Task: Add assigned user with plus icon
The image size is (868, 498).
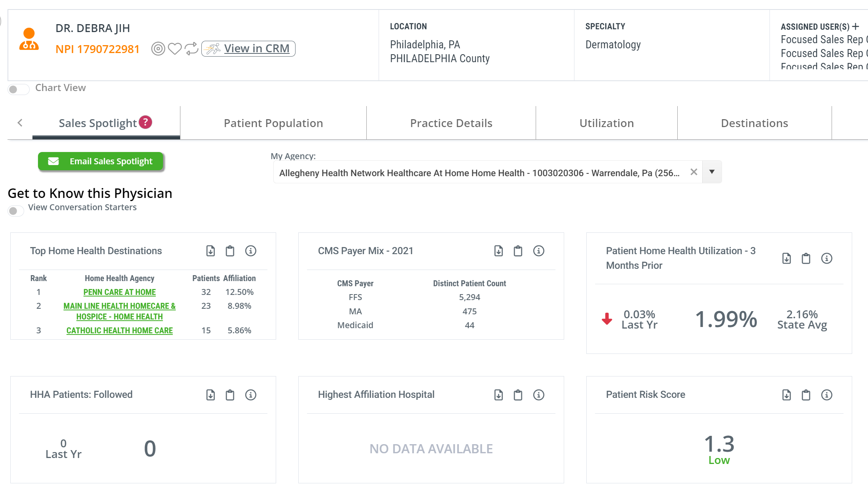Action: coord(856,27)
